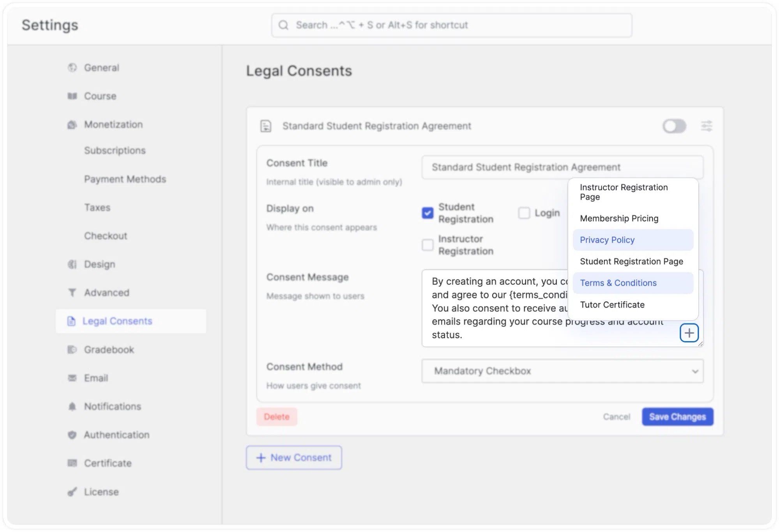Pick Terms & Conditions from popup list

click(633, 283)
